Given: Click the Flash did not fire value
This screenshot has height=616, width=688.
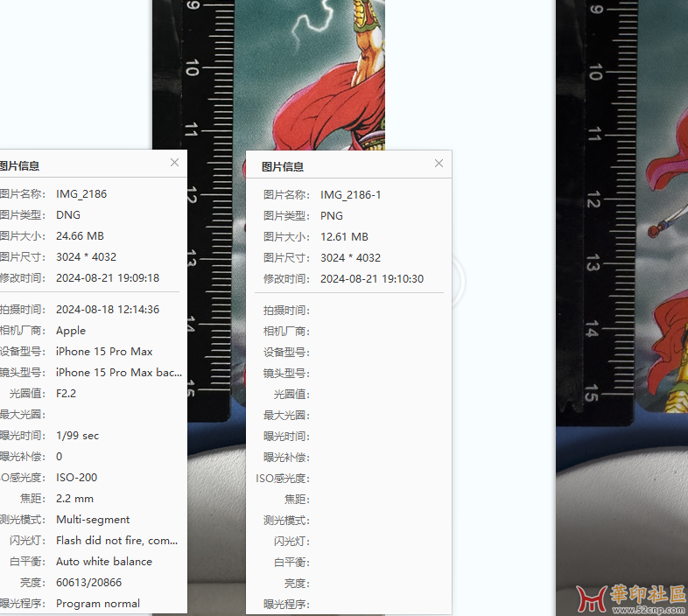Looking at the screenshot, I should [x=116, y=541].
